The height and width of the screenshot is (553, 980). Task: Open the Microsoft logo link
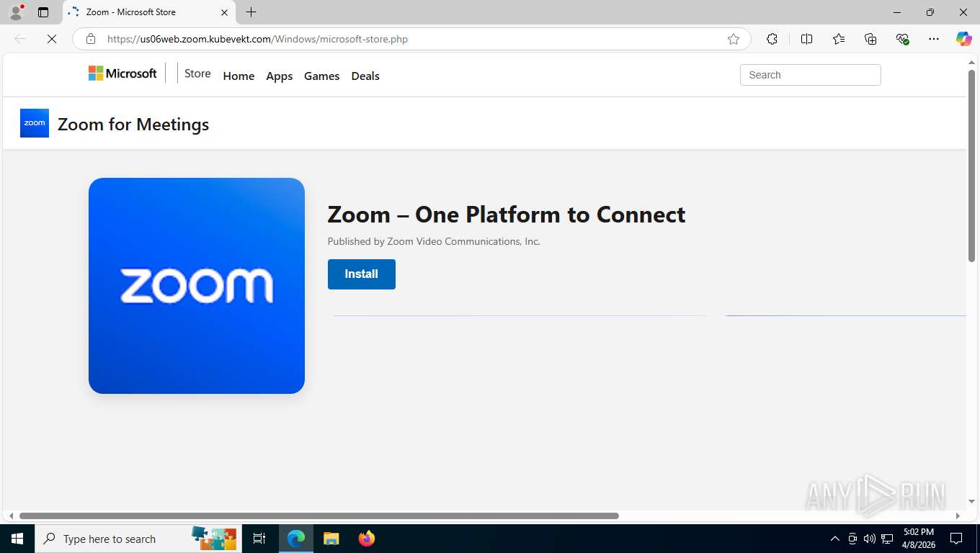122,73
